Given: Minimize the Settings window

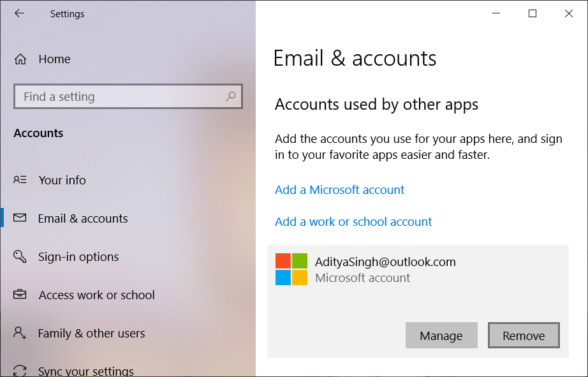Looking at the screenshot, I should coord(496,13).
